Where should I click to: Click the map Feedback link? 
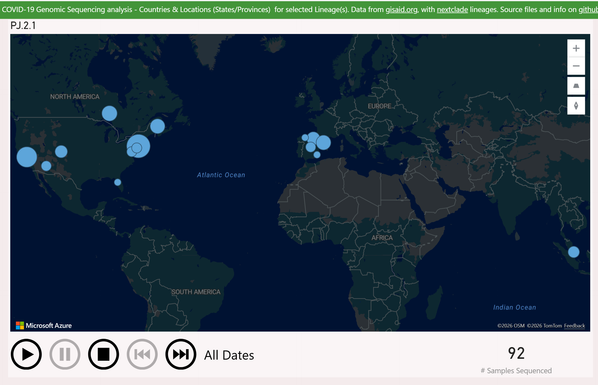point(574,326)
